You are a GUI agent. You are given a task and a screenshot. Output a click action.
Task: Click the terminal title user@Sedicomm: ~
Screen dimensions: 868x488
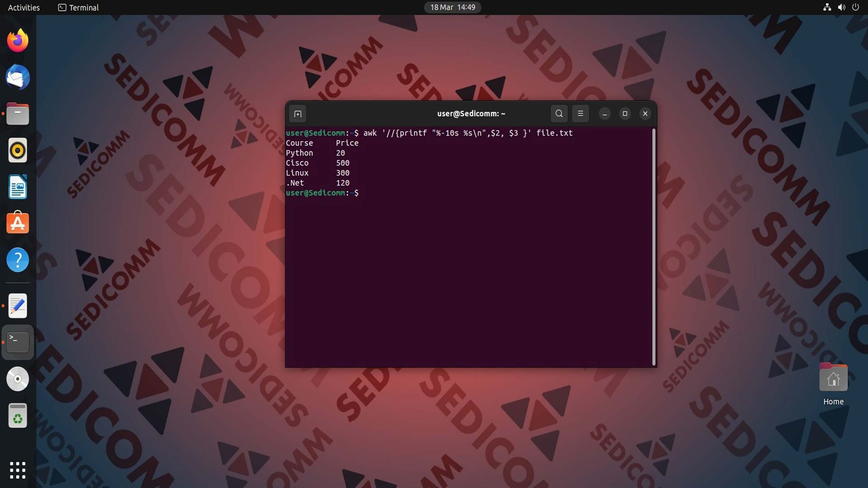pyautogui.click(x=471, y=114)
